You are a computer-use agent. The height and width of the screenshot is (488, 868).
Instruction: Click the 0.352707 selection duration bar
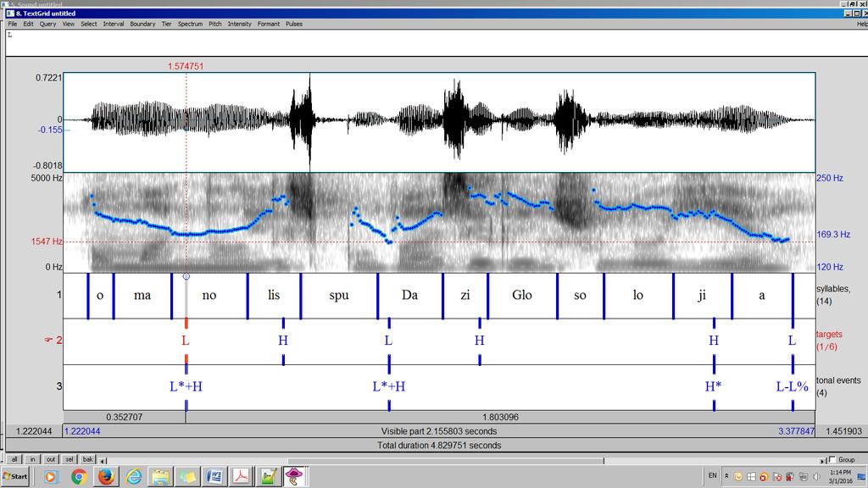tap(124, 417)
